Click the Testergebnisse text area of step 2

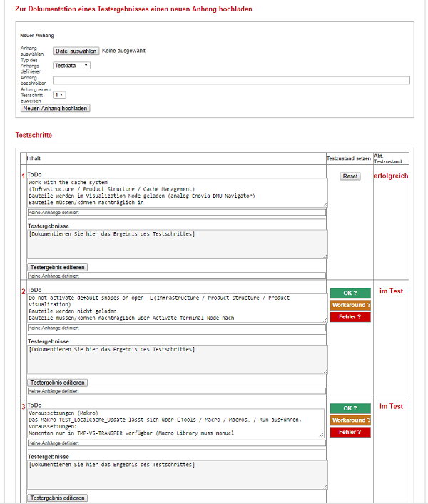[178, 360]
